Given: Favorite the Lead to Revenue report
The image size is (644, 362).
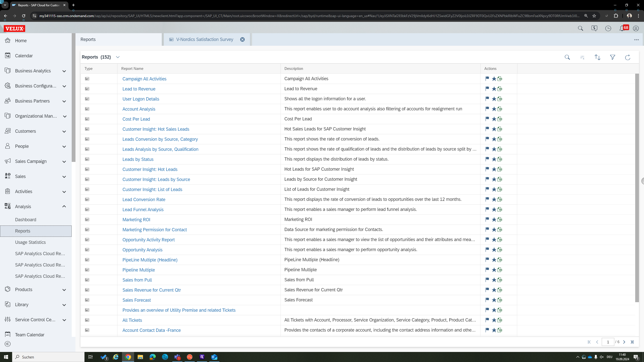Looking at the screenshot, I should (x=494, y=89).
